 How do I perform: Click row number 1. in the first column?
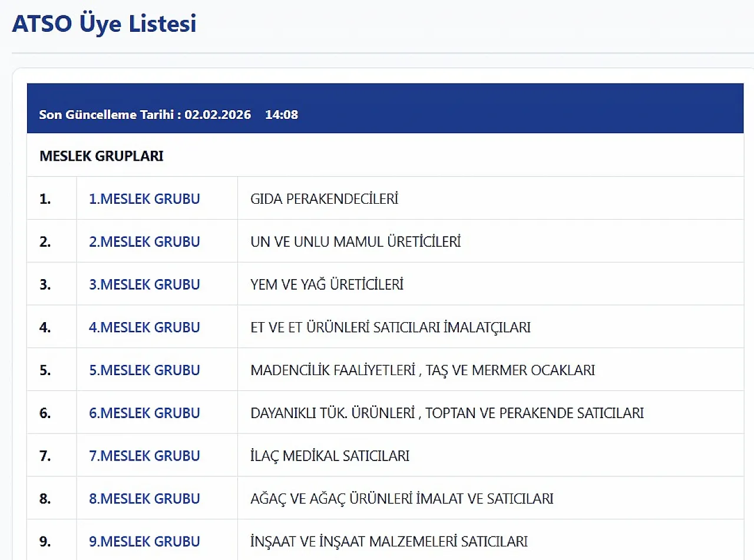coord(45,199)
